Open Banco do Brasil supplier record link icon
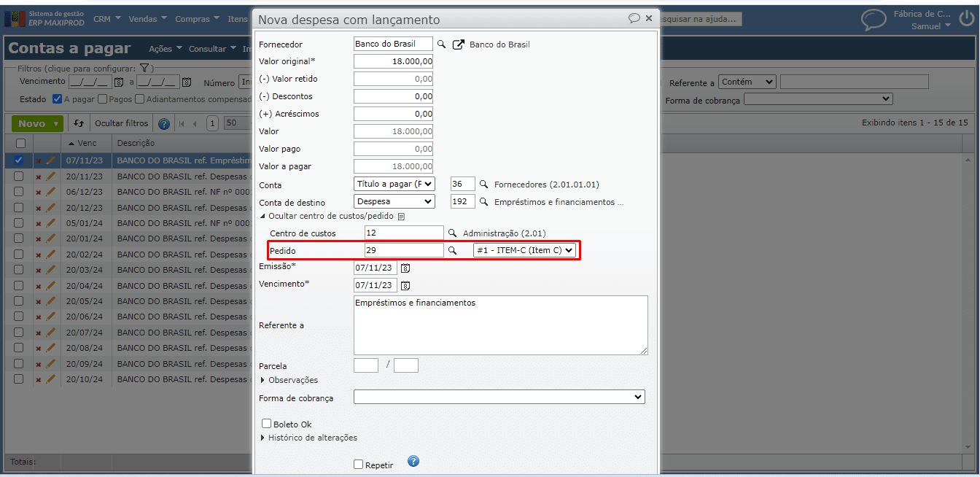 click(459, 44)
